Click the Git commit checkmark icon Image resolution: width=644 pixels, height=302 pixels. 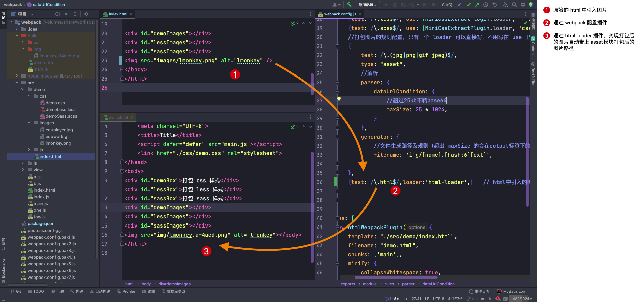point(468,5)
